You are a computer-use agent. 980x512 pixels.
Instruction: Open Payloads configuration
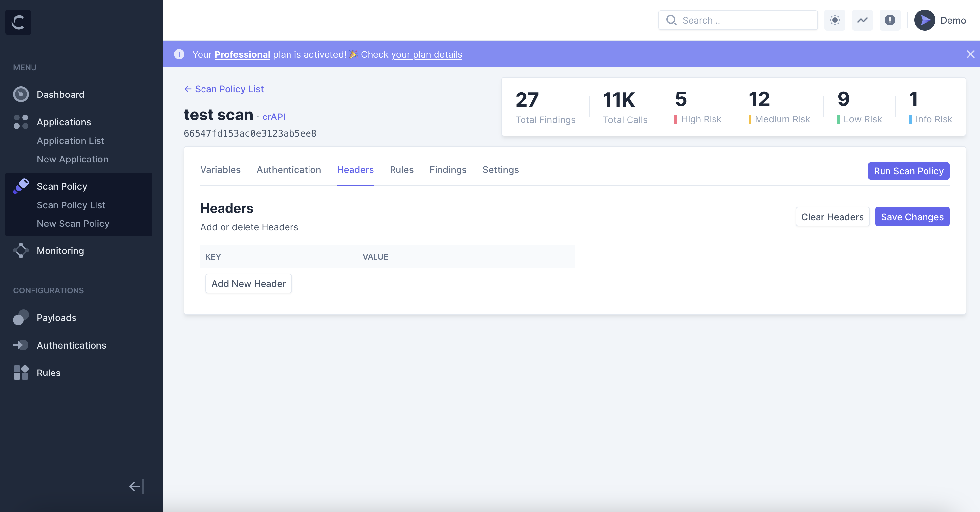[56, 318]
